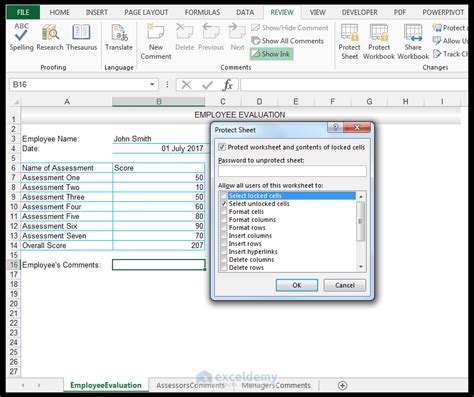Select the EmployeeEvaluation sheet tab

tap(106, 385)
